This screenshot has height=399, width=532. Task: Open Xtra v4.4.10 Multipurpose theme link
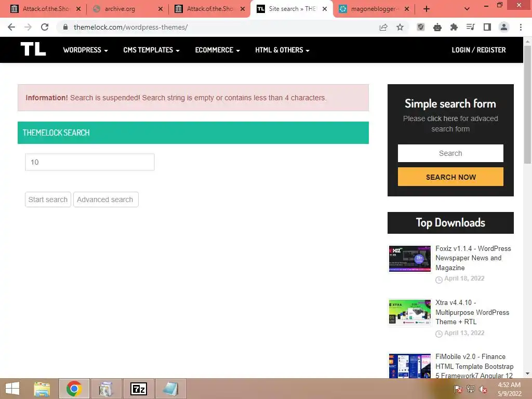[472, 312]
